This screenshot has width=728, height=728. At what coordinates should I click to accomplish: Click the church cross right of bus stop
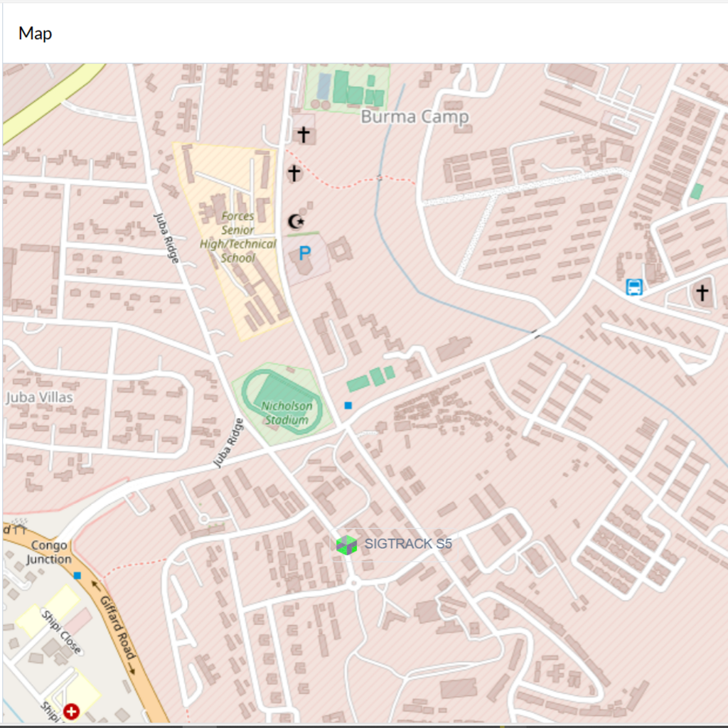pos(702,292)
